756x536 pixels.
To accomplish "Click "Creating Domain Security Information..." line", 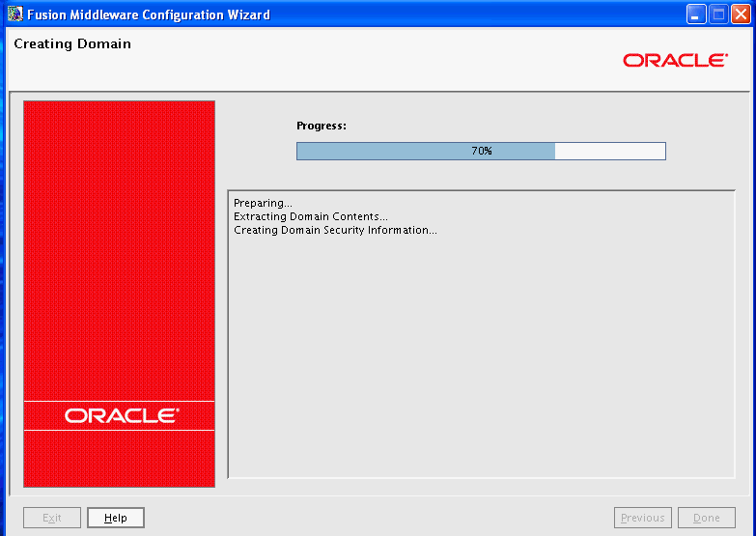I will pos(335,230).
